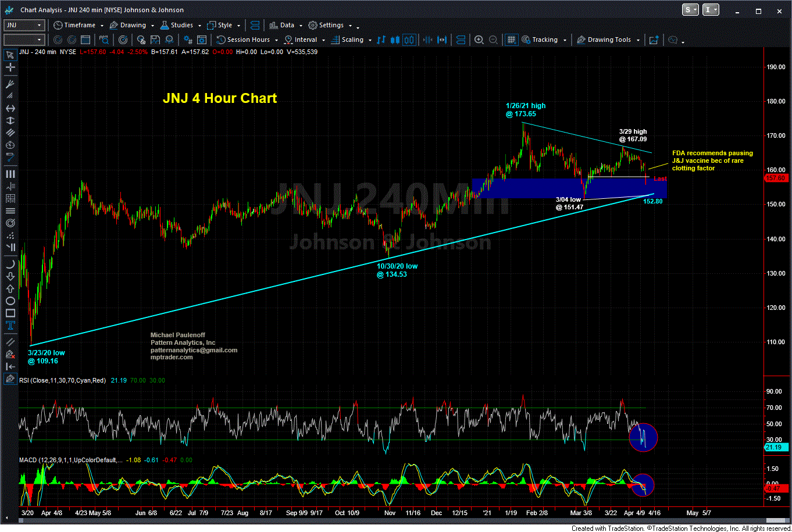Open the Session Hours menu
792x532 pixels.
(243, 40)
